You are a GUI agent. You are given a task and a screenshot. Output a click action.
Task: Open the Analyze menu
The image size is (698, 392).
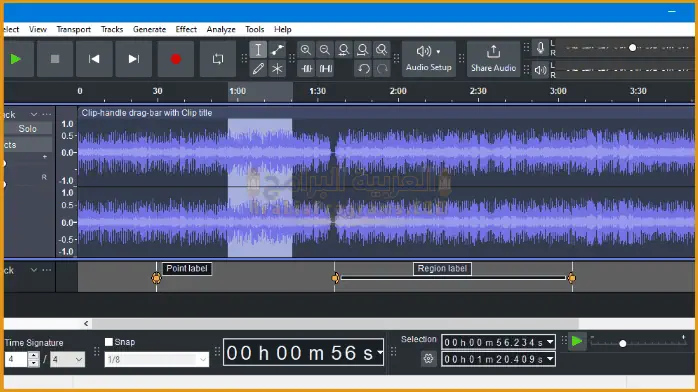[x=221, y=29]
